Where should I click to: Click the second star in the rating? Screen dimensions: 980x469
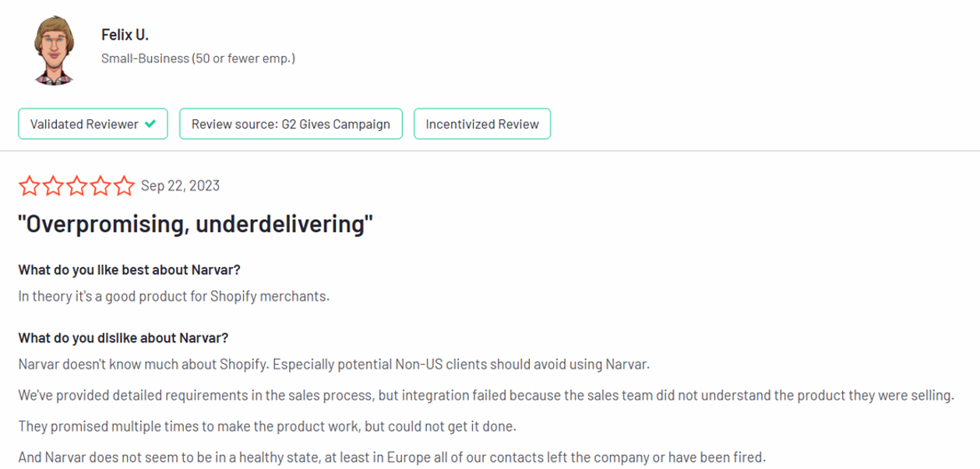click(x=51, y=185)
